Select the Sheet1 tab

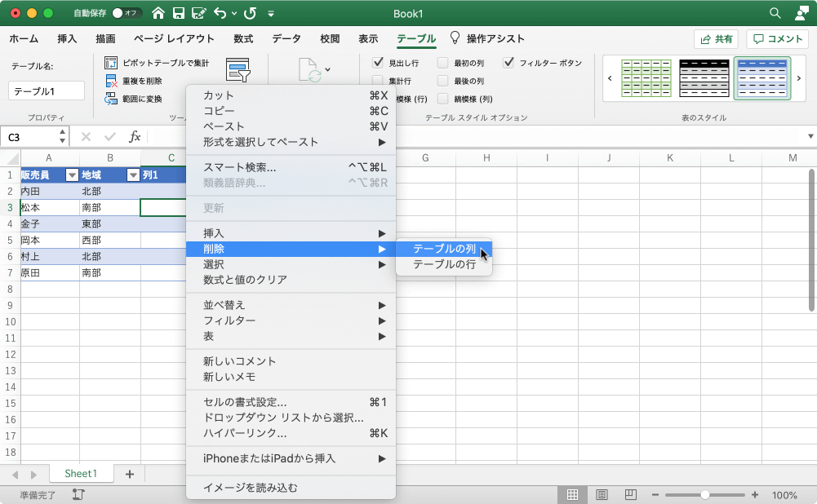(x=81, y=473)
